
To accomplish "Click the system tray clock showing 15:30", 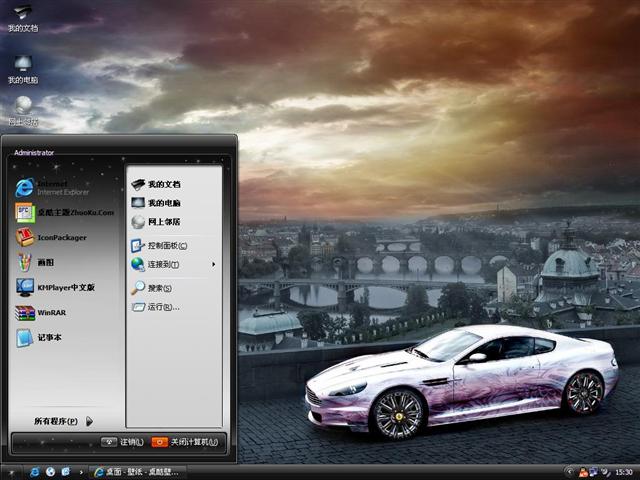I will [x=623, y=471].
